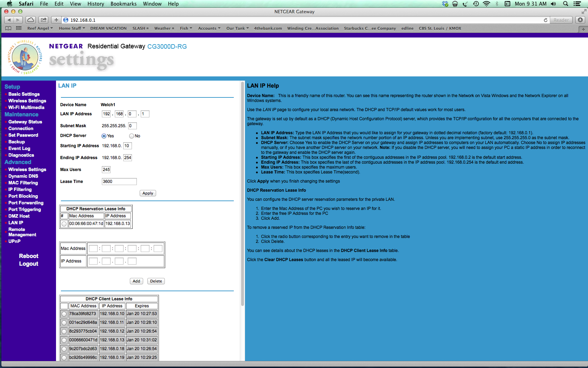Open Top Sites grid icon
The width and height of the screenshot is (588, 368).
click(19, 28)
